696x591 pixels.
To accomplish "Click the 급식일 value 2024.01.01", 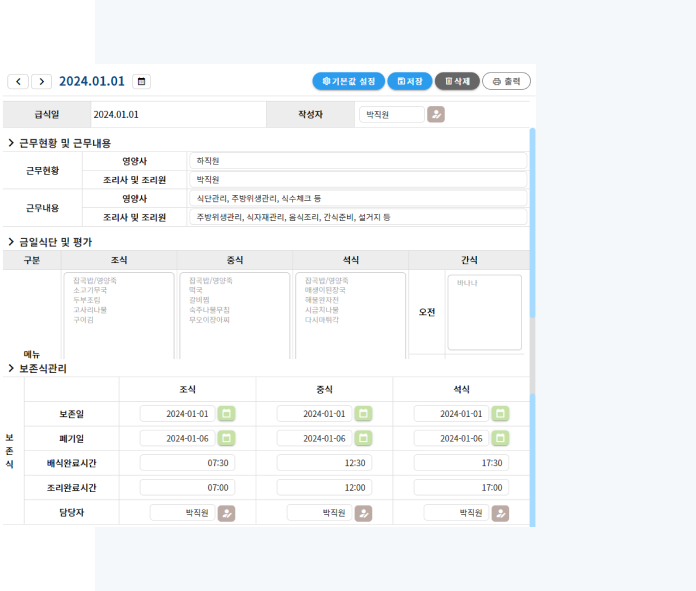I will coord(116,115).
